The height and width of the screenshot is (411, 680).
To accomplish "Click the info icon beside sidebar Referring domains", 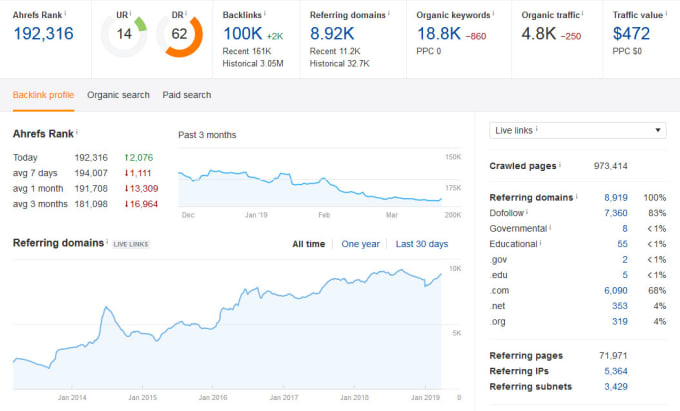I will pos(577,196).
